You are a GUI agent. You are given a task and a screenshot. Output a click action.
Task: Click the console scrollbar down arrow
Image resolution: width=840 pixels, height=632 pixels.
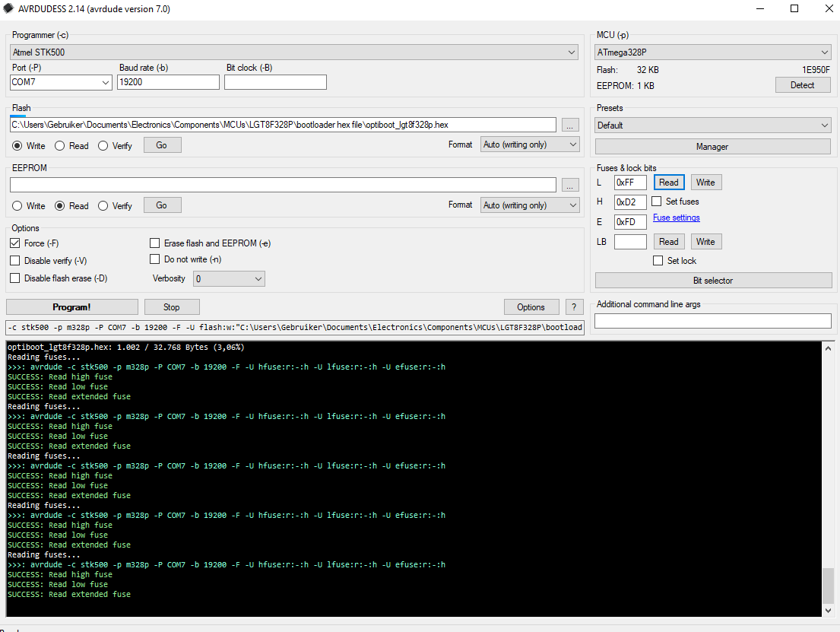(828, 610)
